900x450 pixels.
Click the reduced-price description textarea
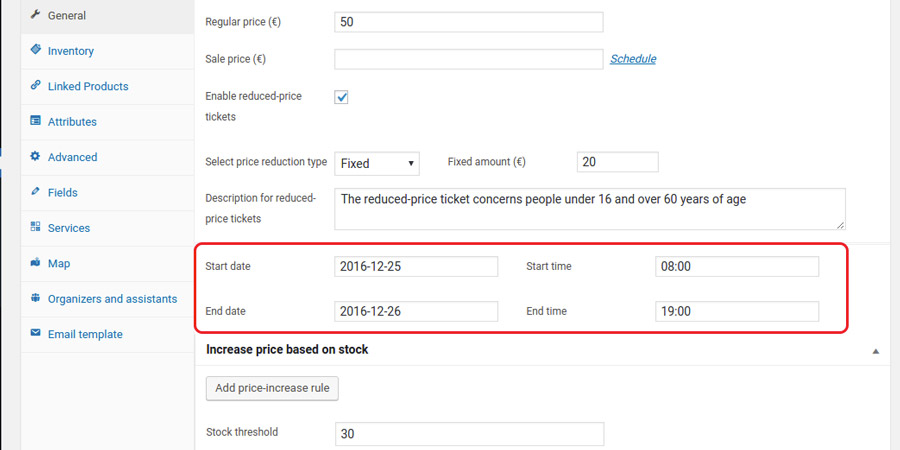pyautogui.click(x=590, y=208)
